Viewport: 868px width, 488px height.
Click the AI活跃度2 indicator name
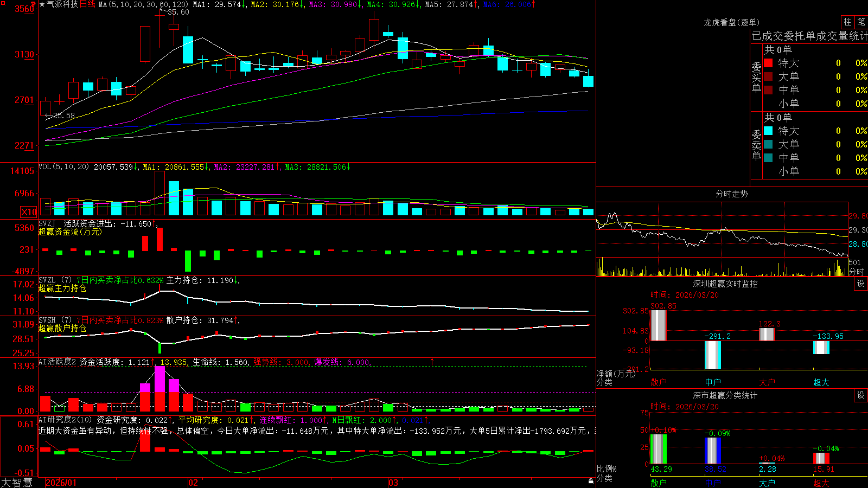click(58, 362)
